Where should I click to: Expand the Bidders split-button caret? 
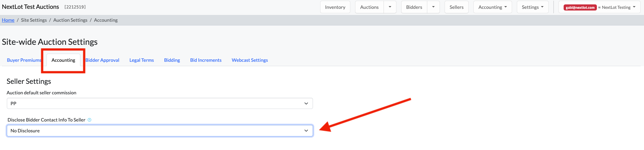click(433, 7)
